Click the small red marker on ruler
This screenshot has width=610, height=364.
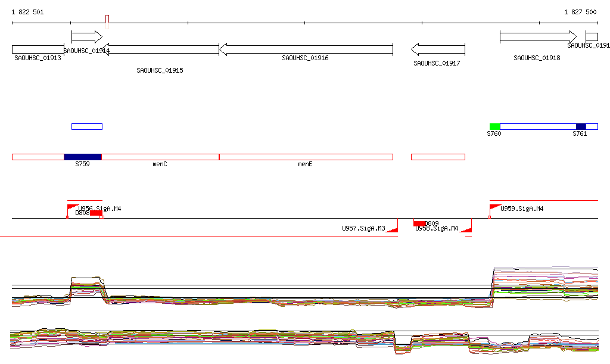tap(107, 22)
